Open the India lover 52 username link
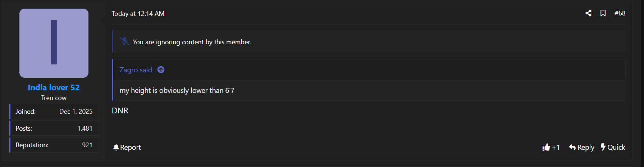The width and height of the screenshot is (644, 167). coord(54,87)
